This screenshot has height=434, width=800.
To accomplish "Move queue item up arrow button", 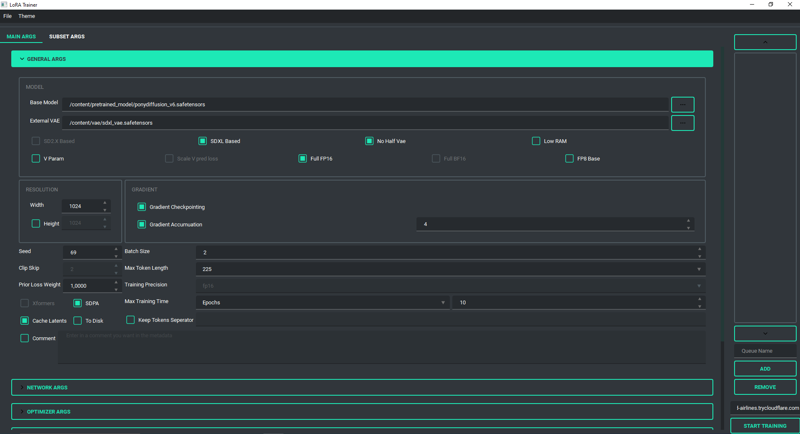I will [x=765, y=42].
